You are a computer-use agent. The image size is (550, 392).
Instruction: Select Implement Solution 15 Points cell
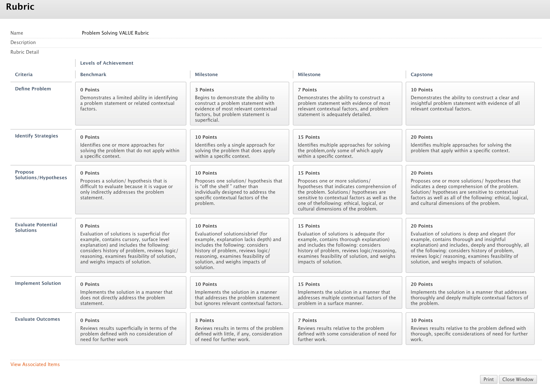[347, 292]
